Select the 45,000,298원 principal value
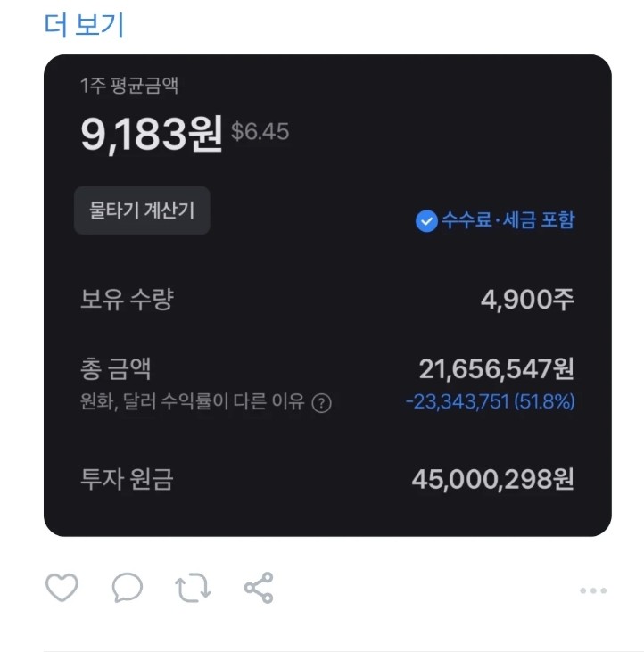644x652 pixels. point(492,479)
